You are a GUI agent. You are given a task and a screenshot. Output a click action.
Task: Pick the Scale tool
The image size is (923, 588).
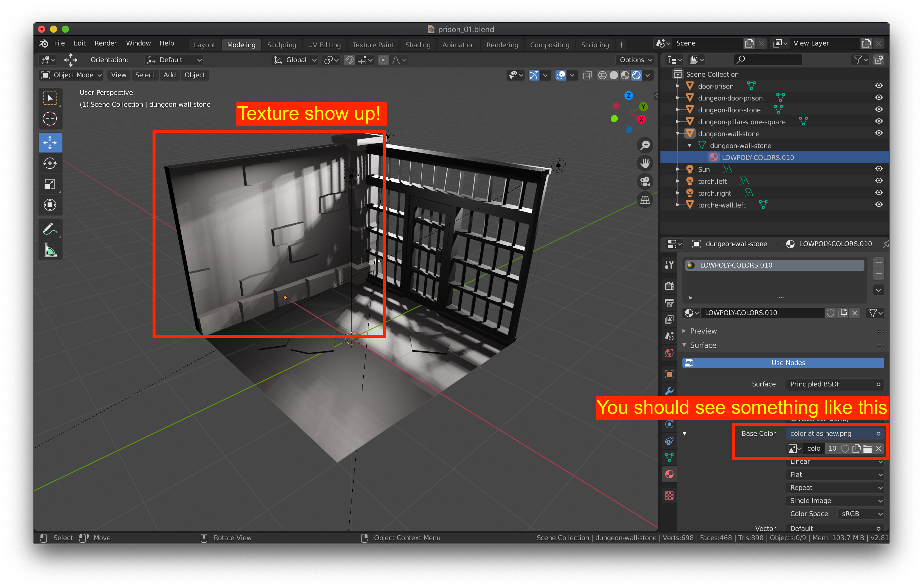pos(50,184)
